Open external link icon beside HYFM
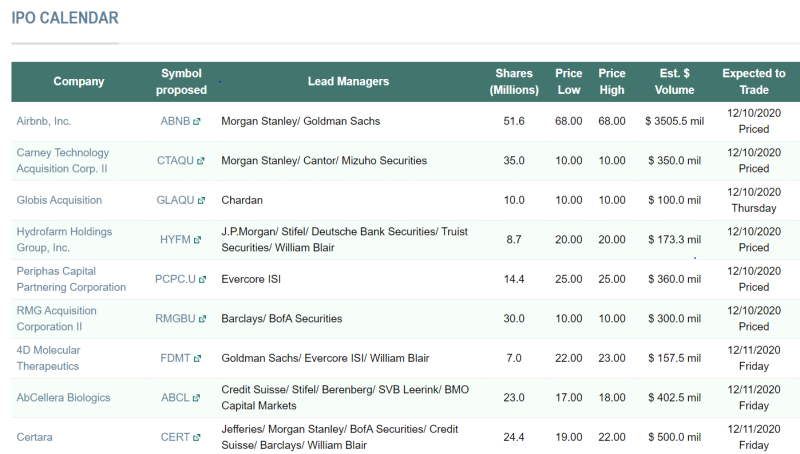800x454 pixels. 197,240
